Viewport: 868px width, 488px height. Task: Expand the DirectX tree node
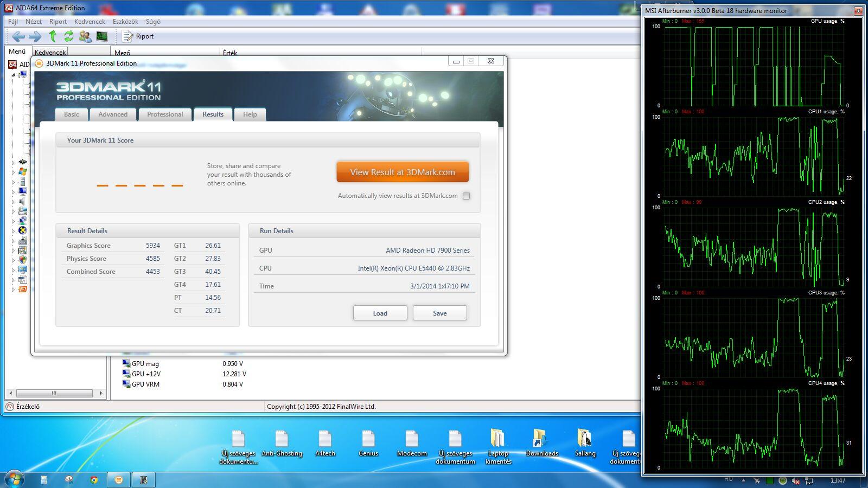(x=14, y=230)
